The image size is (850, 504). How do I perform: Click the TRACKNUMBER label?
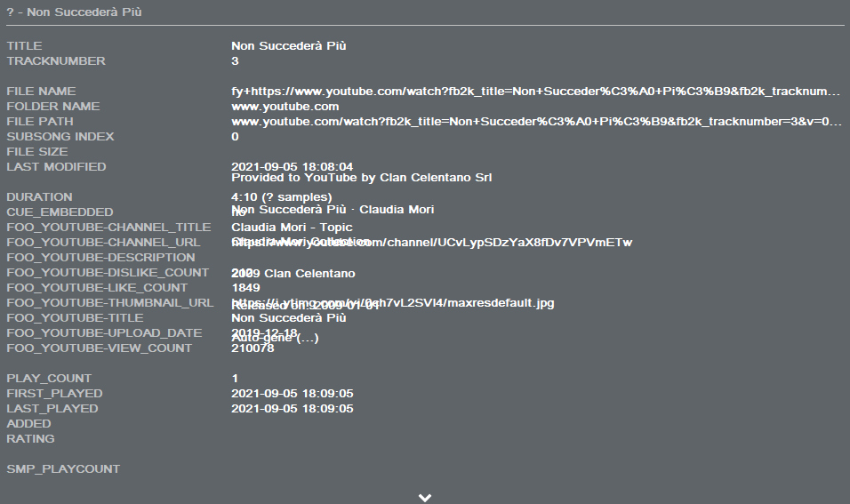(56, 60)
